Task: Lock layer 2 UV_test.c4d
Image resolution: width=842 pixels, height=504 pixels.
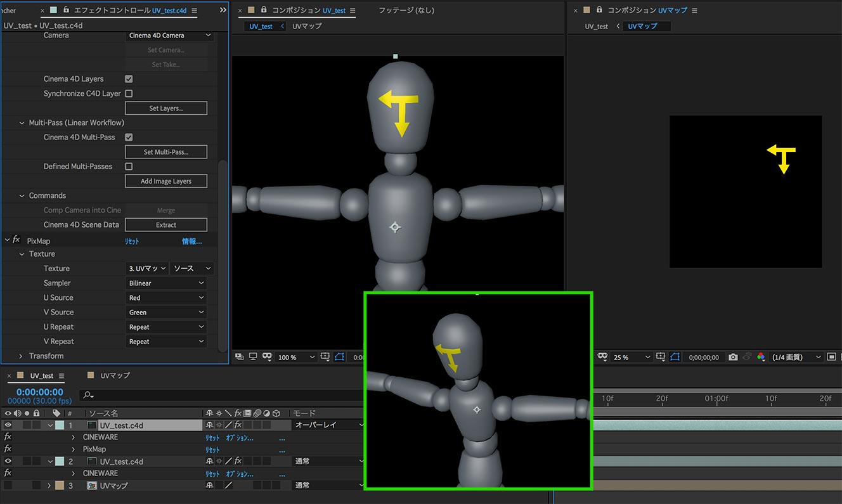Action: [x=36, y=462]
